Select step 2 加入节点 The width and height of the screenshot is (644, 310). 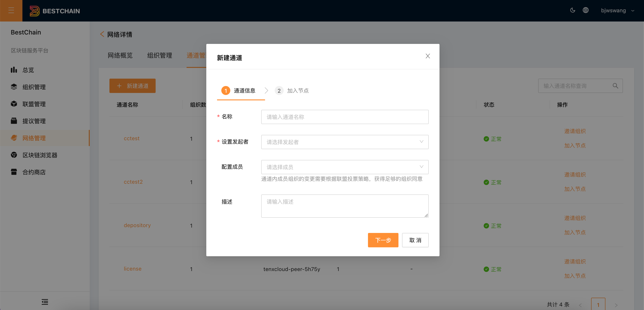pos(292,90)
